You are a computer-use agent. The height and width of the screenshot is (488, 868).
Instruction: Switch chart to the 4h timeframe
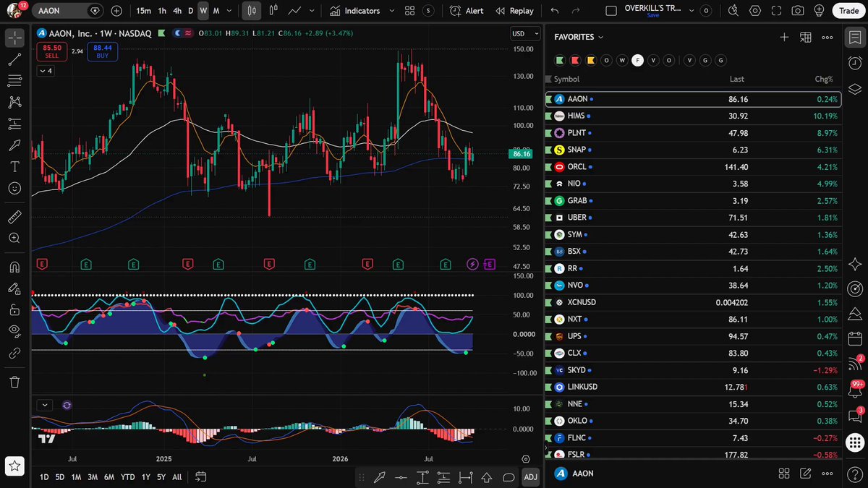[x=177, y=11]
